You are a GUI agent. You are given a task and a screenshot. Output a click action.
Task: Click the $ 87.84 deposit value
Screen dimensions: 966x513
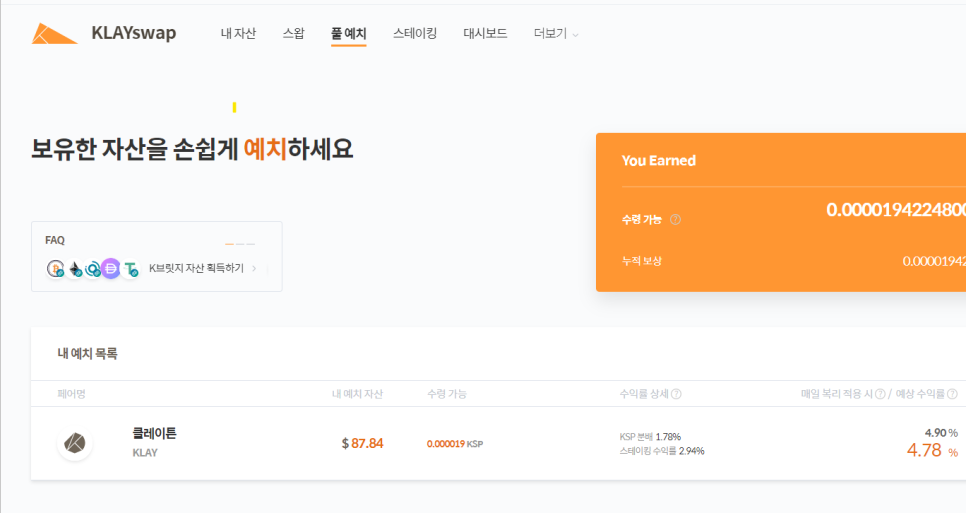(x=362, y=443)
